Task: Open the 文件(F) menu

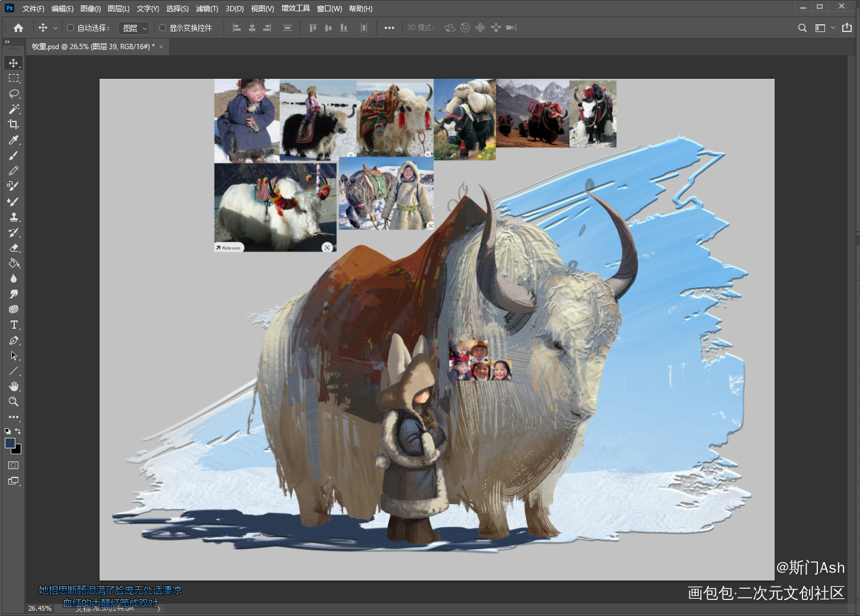Action: pos(33,8)
